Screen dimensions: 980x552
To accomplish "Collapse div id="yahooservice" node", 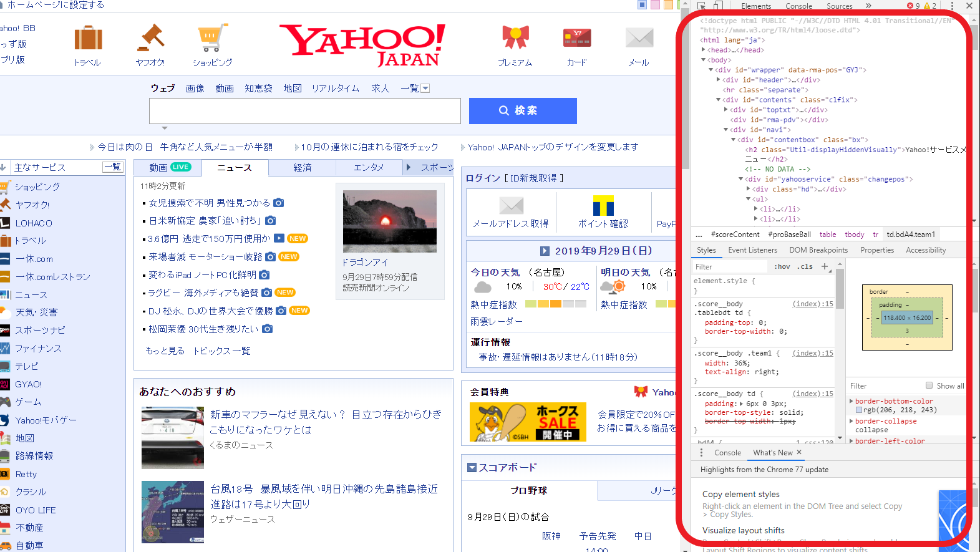I will pyautogui.click(x=741, y=179).
